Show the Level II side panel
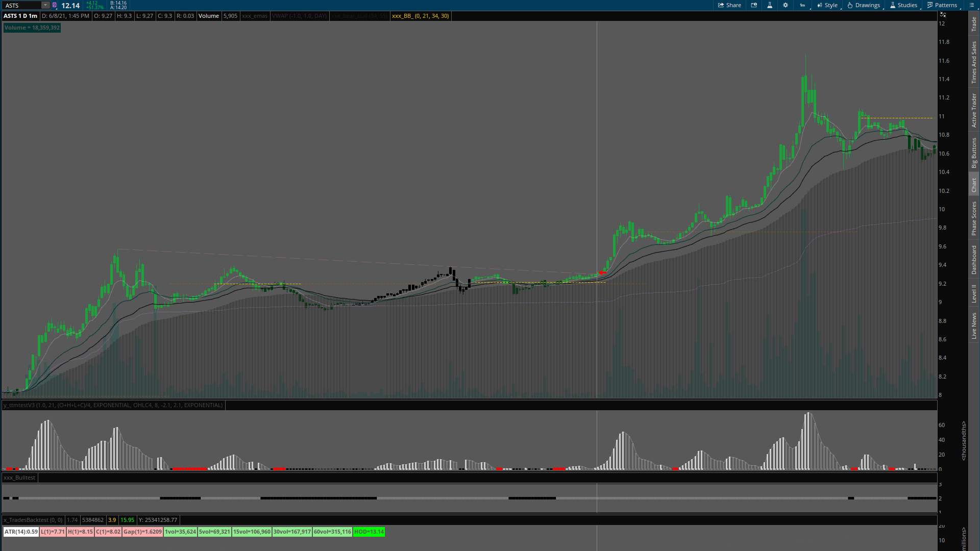The width and height of the screenshot is (980, 551). pyautogui.click(x=974, y=293)
